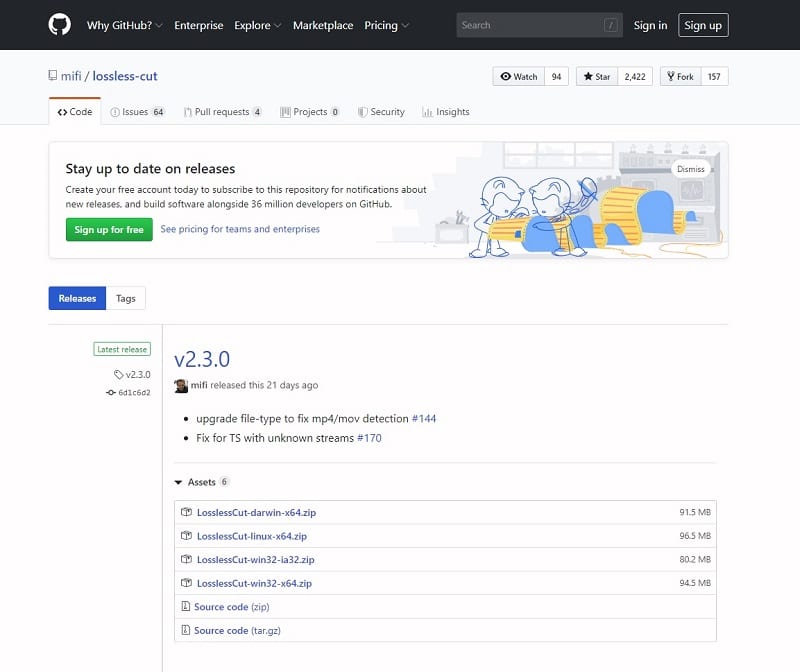
Task: Click the package icon for LosslessCut-win32-ia32.zip
Action: coord(186,559)
